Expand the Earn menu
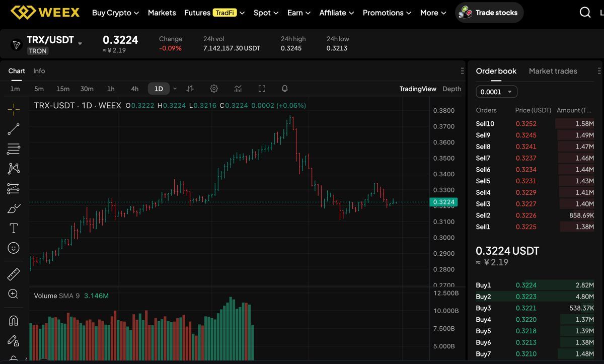Viewport: 604px width, 364px height. (299, 13)
